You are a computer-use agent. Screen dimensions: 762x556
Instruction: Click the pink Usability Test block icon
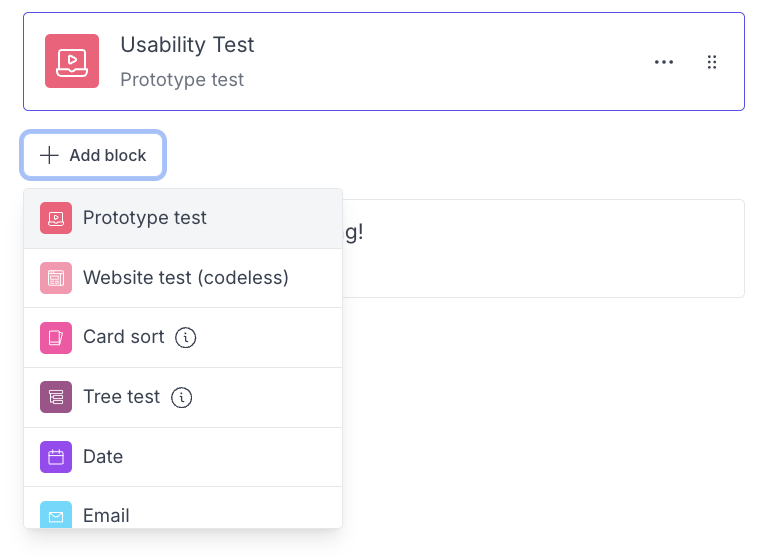(72, 61)
